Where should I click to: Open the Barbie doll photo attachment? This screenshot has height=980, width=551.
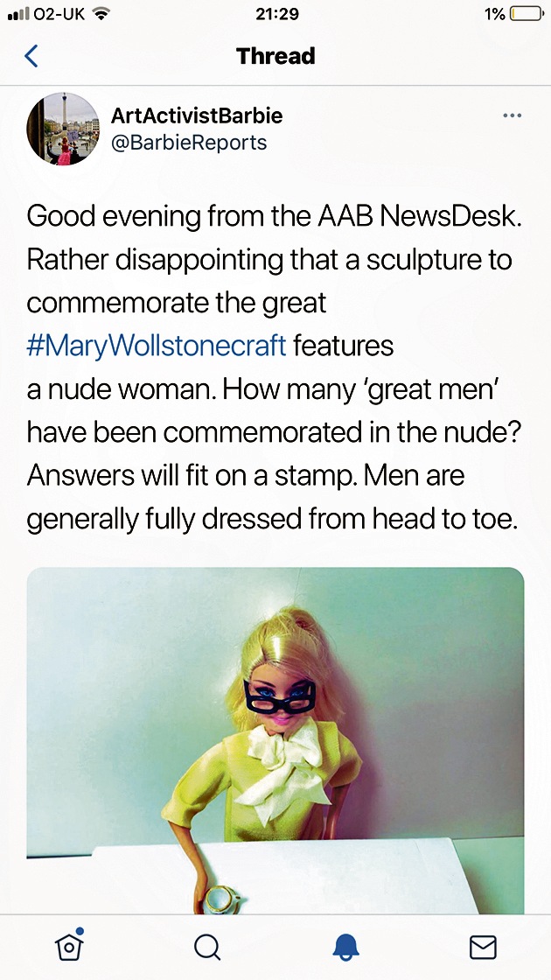pos(275,740)
